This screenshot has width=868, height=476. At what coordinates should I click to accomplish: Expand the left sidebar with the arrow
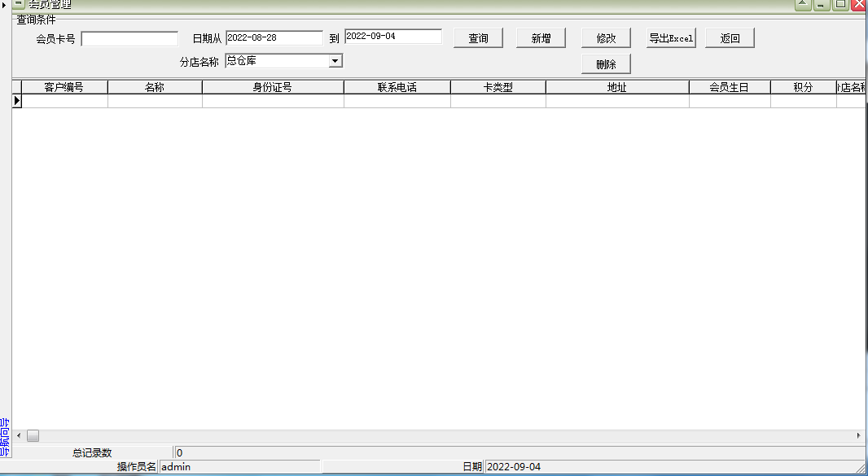(5, 6)
